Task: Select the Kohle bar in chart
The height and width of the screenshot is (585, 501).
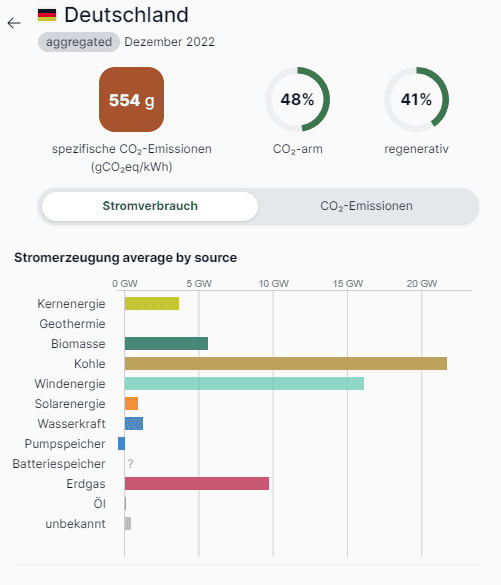Action: (286, 364)
